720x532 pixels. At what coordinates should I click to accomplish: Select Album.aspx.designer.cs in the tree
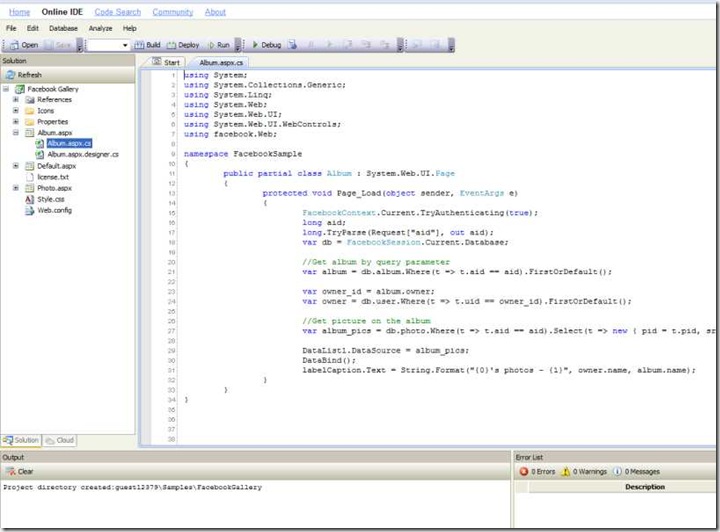[83, 155]
